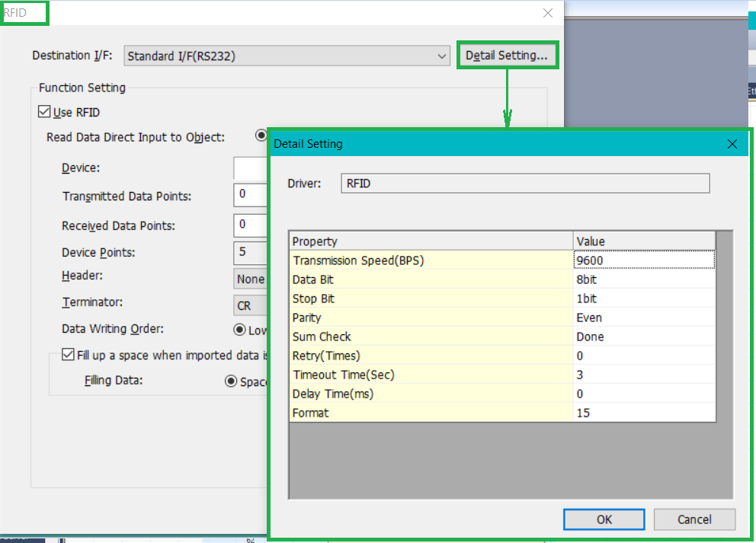This screenshot has height=543, width=756.
Task: Click the Device Points field
Action: 250,252
